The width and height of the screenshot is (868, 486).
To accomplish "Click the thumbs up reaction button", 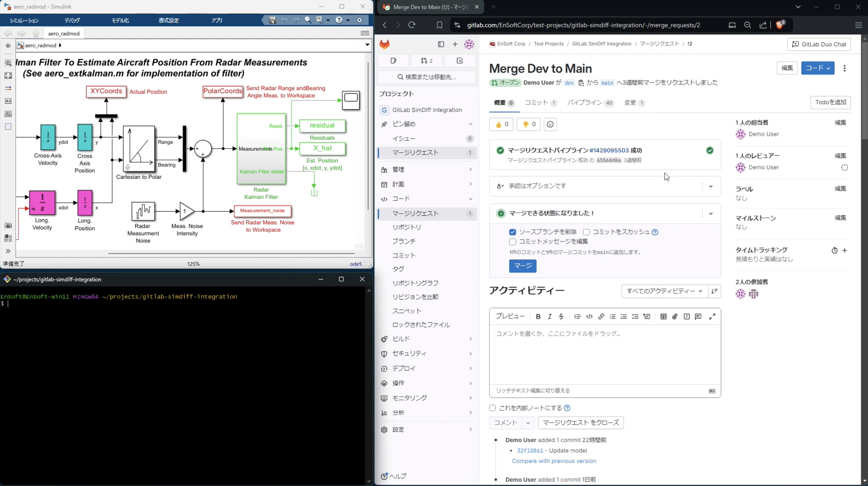I will 501,124.
